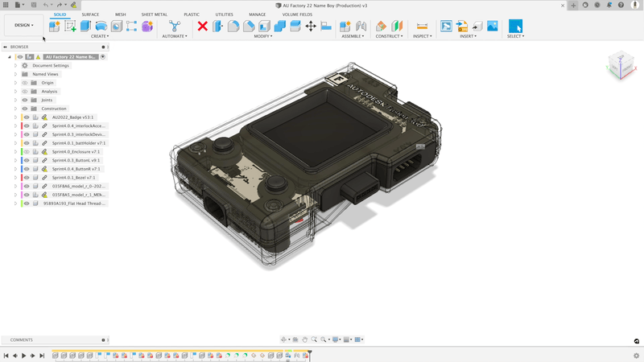Click the ViewCube in the corner

pyautogui.click(x=621, y=64)
